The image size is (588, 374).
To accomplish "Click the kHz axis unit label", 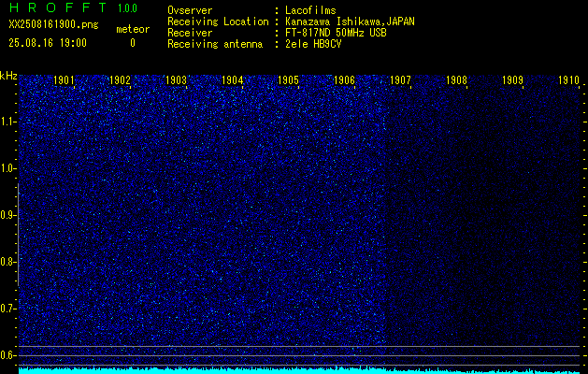I will (8, 76).
